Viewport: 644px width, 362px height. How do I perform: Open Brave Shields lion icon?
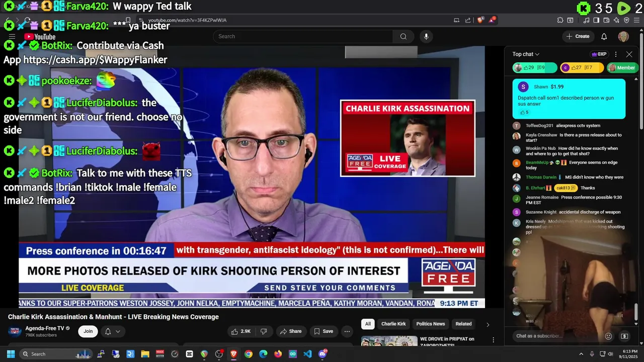click(480, 20)
